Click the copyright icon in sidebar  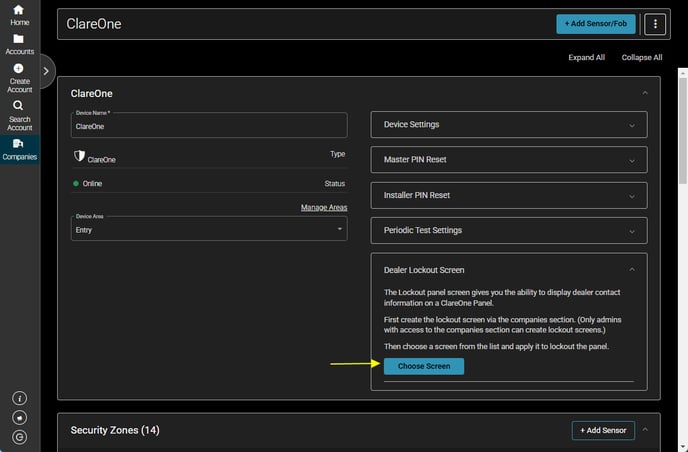coord(19,437)
